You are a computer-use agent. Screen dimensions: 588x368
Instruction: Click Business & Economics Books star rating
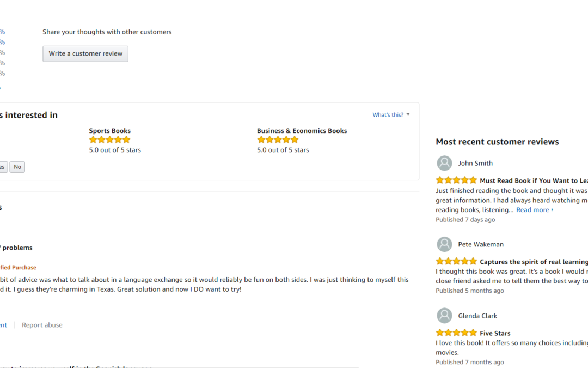278,140
